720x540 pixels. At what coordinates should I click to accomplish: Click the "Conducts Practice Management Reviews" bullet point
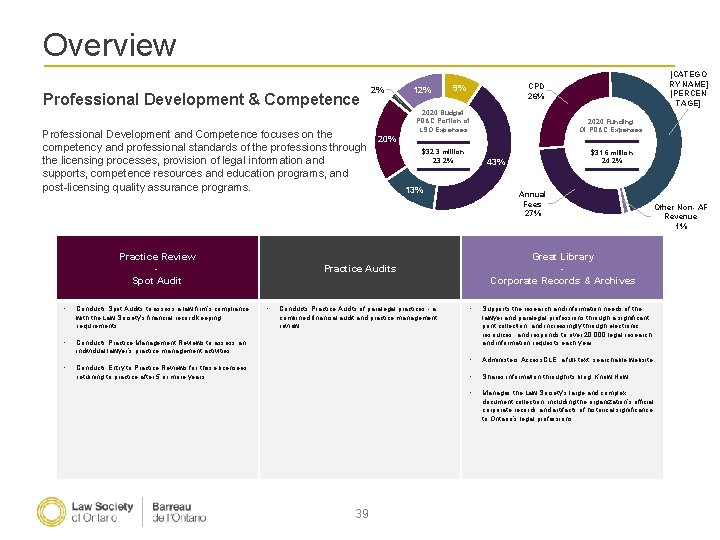pyautogui.click(x=161, y=347)
